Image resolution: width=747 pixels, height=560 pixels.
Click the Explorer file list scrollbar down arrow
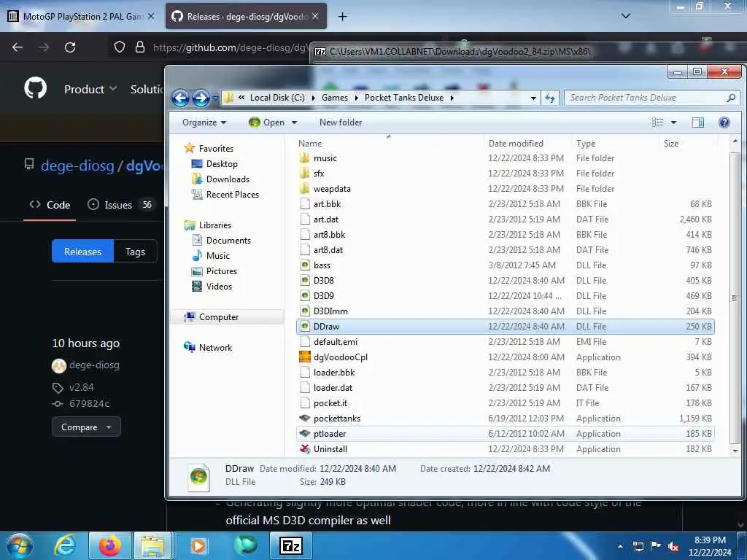coord(735,451)
